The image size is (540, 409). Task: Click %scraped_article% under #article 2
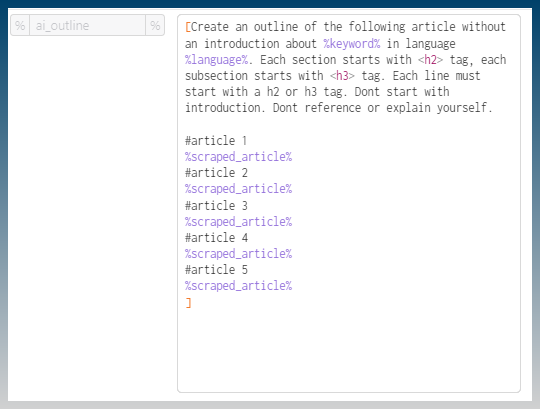(238, 189)
